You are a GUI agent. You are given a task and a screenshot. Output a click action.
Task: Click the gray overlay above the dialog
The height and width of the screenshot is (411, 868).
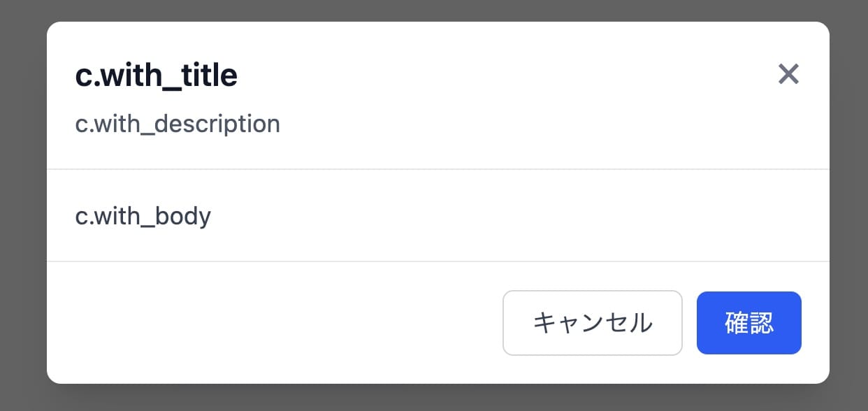(x=433, y=10)
